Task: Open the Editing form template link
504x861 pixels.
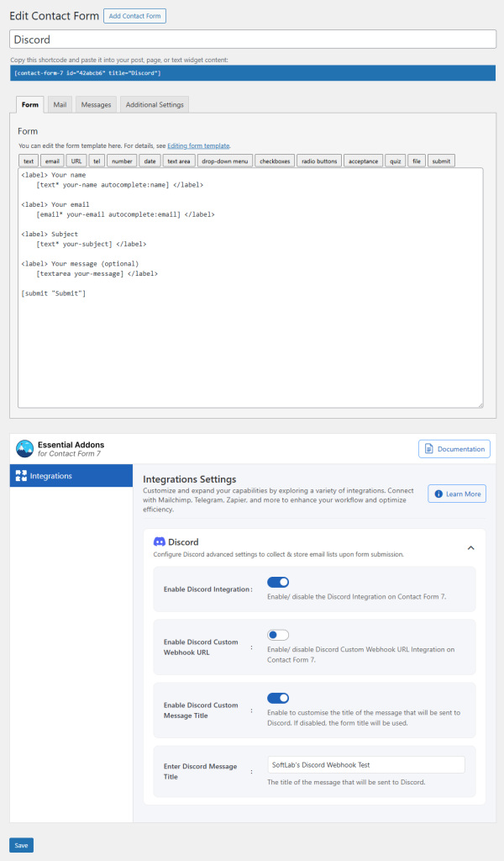Action: [198, 145]
